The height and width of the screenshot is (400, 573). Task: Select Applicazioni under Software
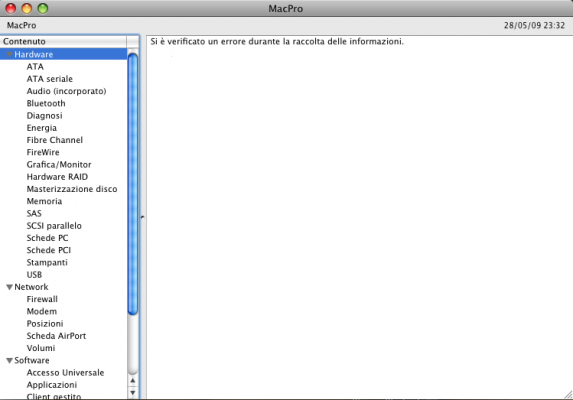tap(52, 385)
